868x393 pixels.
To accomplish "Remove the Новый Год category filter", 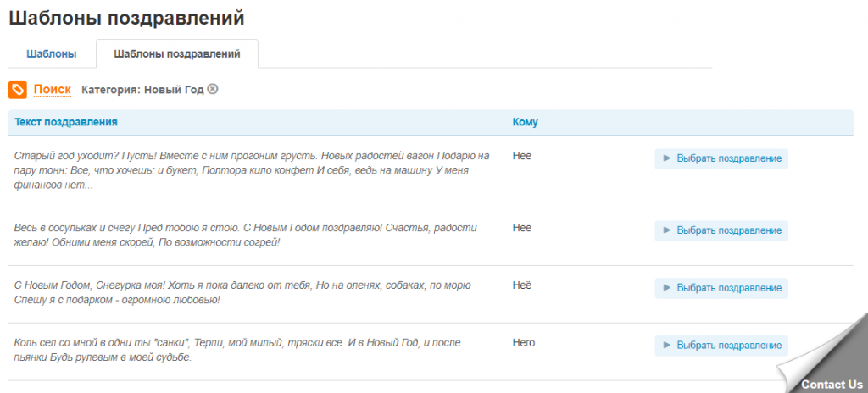I will (213, 89).
